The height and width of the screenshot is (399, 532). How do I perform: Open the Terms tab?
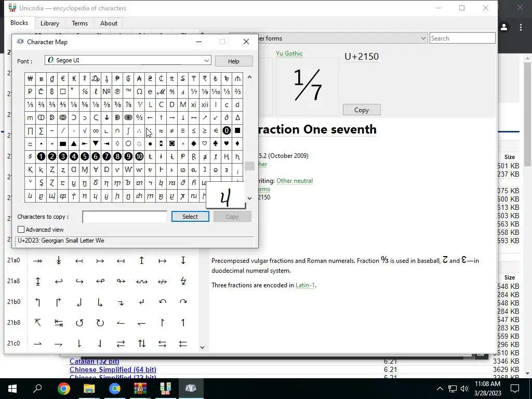coord(79,23)
